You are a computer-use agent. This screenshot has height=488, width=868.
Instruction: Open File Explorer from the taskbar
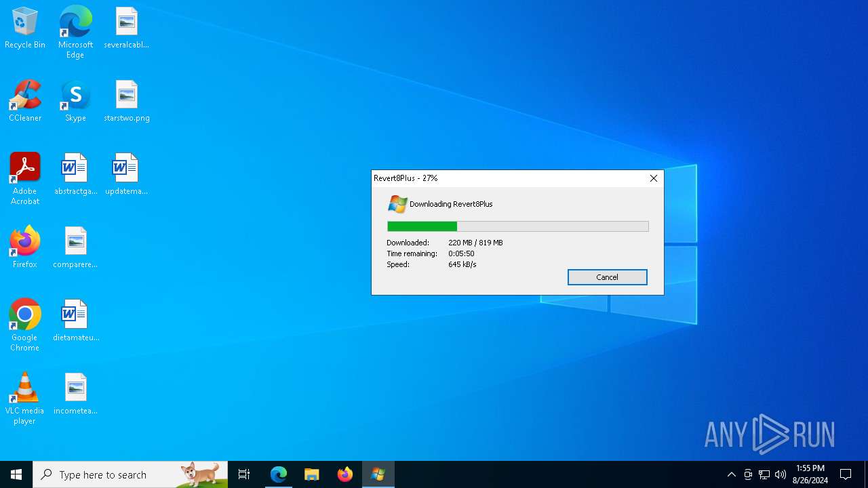tap(311, 474)
